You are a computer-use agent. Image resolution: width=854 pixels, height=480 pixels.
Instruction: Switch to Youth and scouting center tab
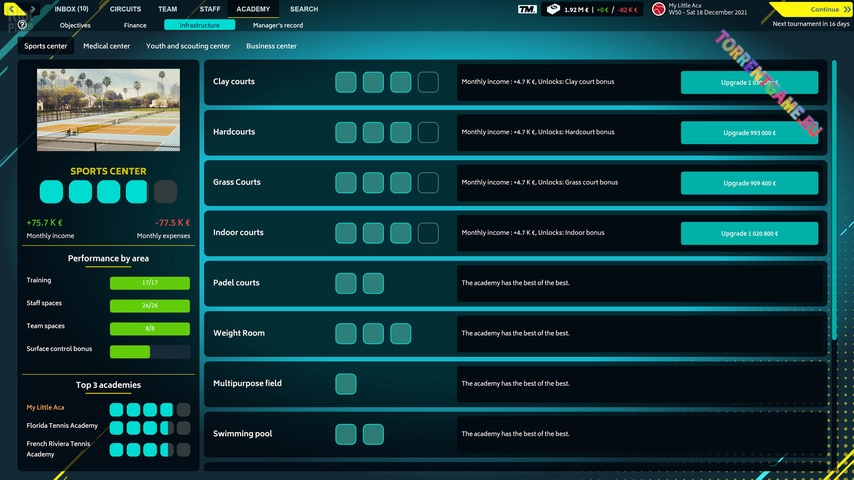point(188,46)
